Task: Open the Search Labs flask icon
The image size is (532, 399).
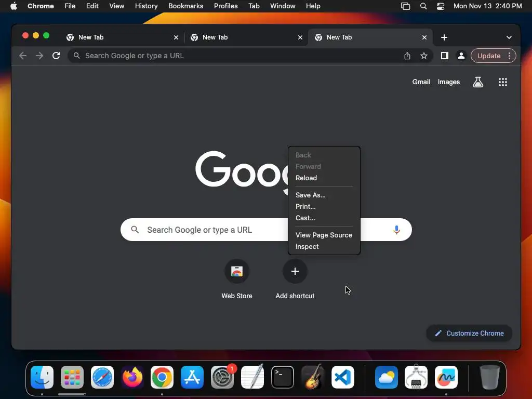Action: tap(478, 82)
